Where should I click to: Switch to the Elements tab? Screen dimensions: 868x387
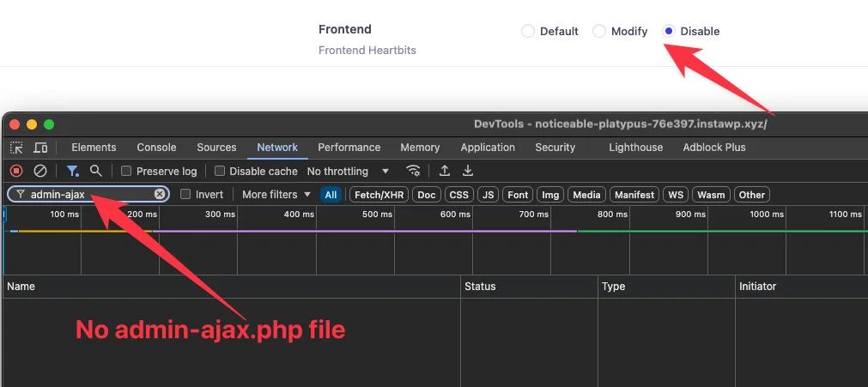(94, 148)
